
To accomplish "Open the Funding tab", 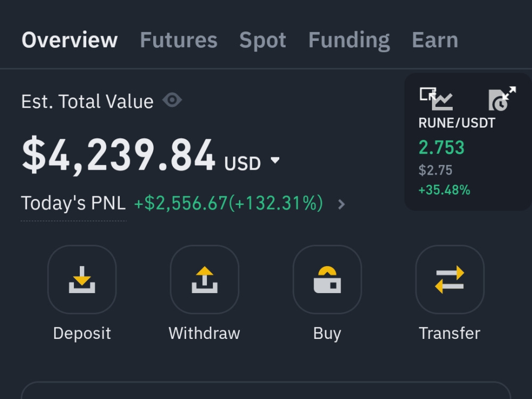I will point(349,41).
